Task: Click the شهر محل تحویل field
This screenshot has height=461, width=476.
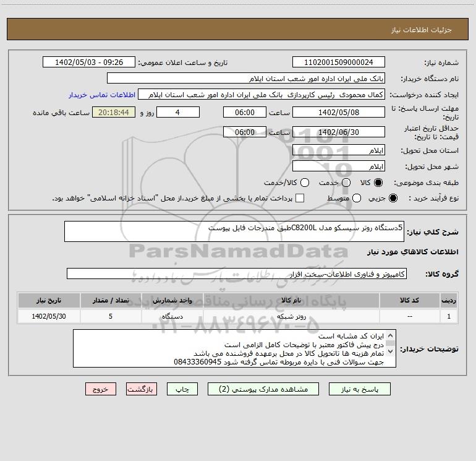Action: (x=339, y=166)
